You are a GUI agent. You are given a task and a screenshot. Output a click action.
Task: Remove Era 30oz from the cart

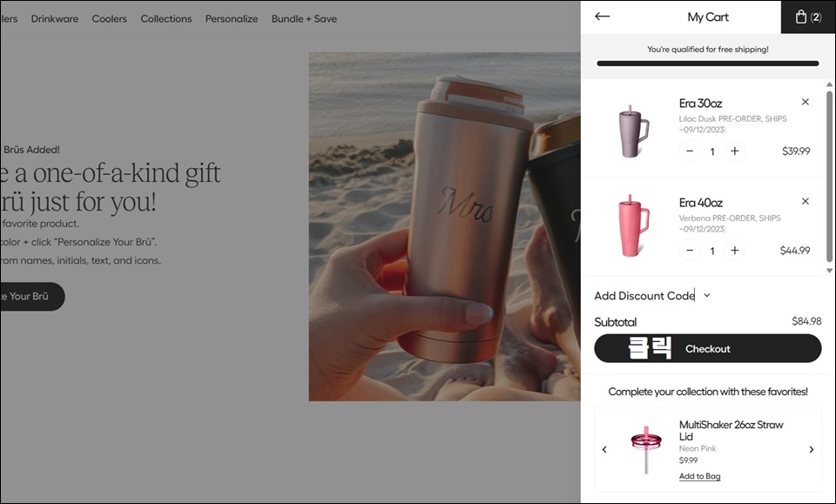(x=805, y=102)
